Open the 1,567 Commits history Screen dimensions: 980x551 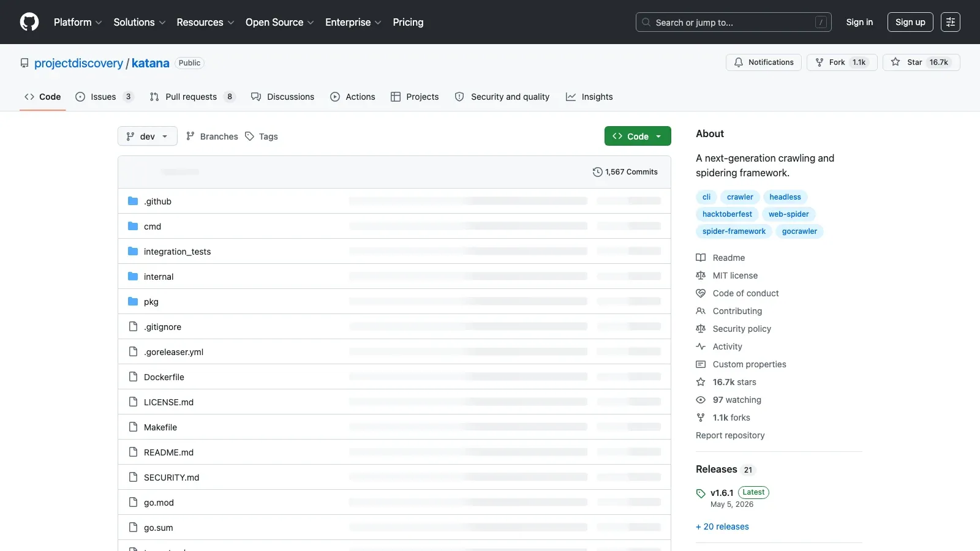pos(625,172)
